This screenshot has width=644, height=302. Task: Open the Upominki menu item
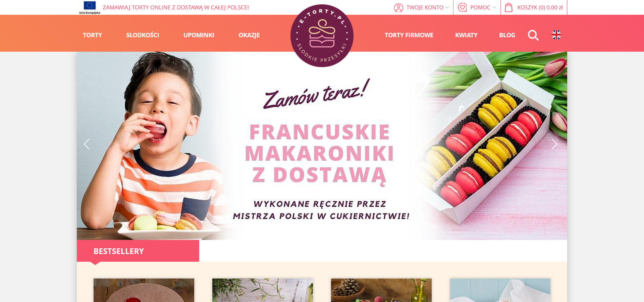[x=199, y=35]
